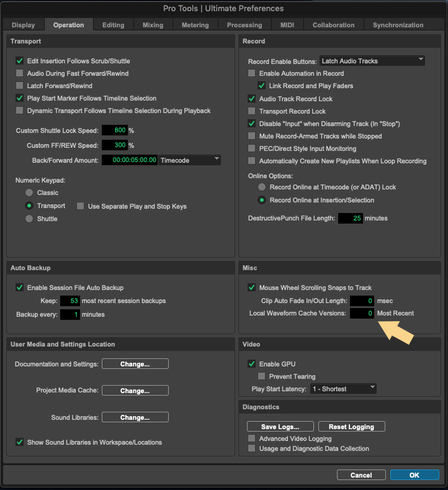
Task: Click the Back/Forward Amount timecode field
Action: pos(130,160)
